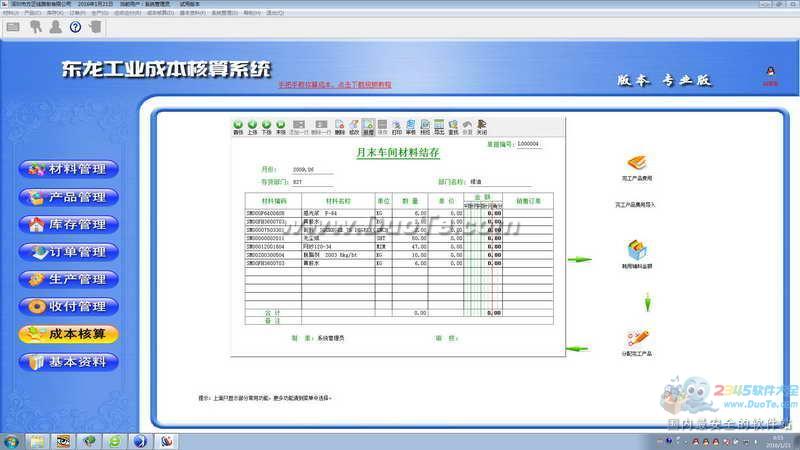Select row with quantity 47.00

[399, 246]
